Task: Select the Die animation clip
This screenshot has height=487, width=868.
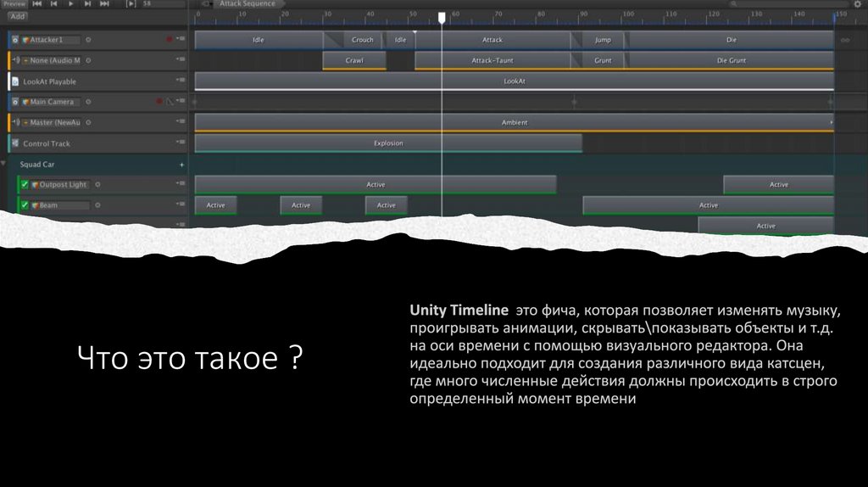Action: point(732,40)
